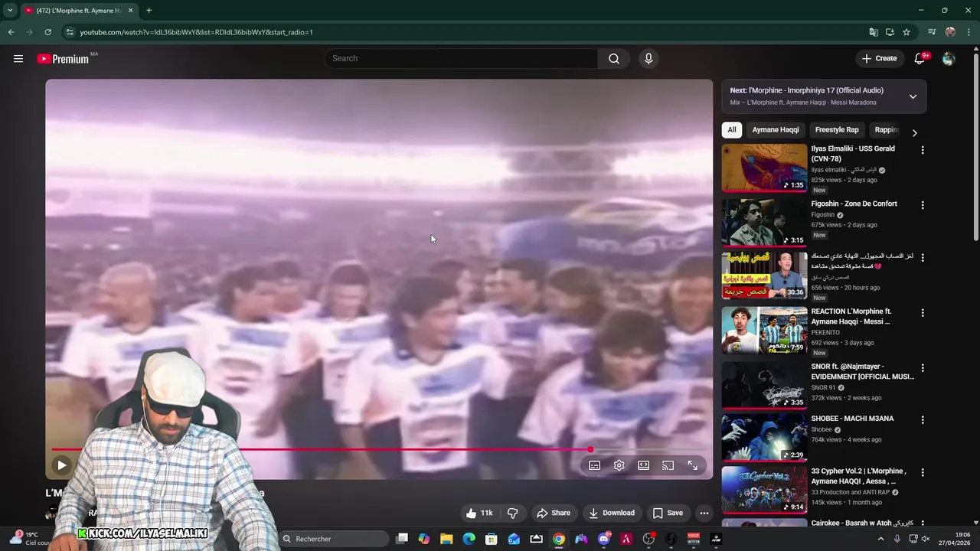Open YouTube notifications bell

(x=920, y=58)
